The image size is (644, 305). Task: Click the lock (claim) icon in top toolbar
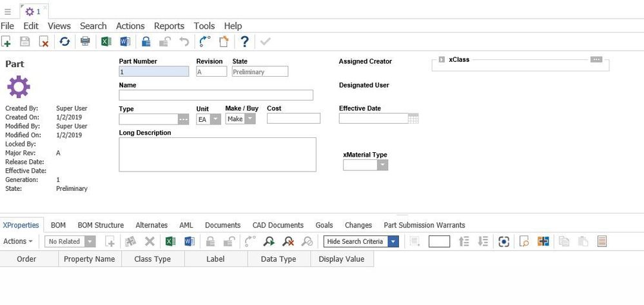146,42
